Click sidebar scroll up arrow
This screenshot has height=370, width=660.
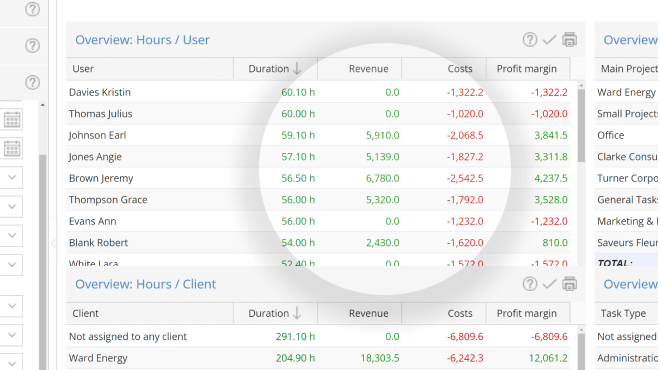tap(43, 105)
